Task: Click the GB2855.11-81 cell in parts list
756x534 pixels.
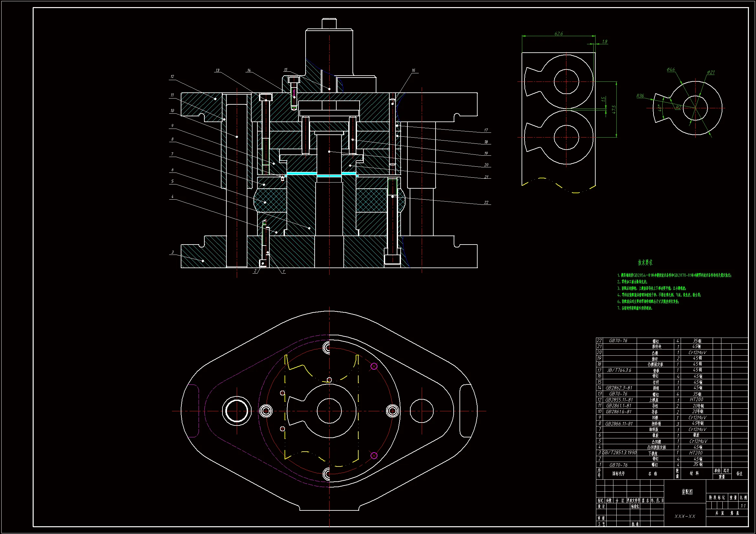Action: pos(619,400)
